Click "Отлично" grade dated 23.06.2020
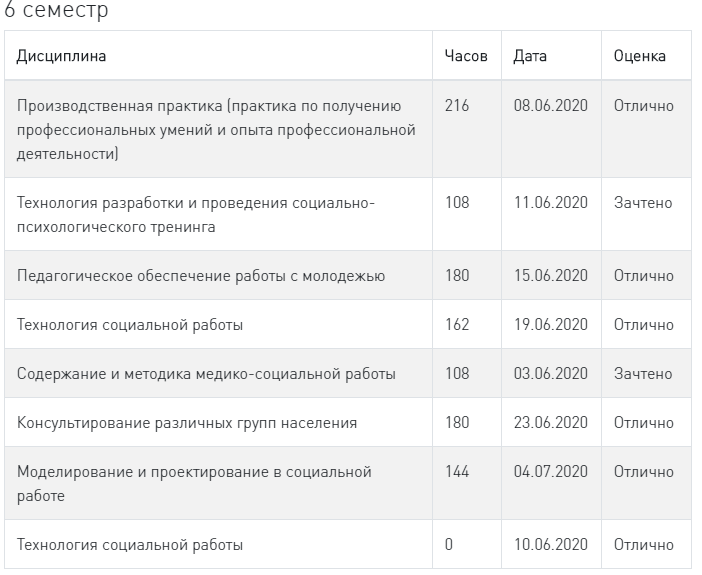This screenshot has width=702, height=575. 643,423
